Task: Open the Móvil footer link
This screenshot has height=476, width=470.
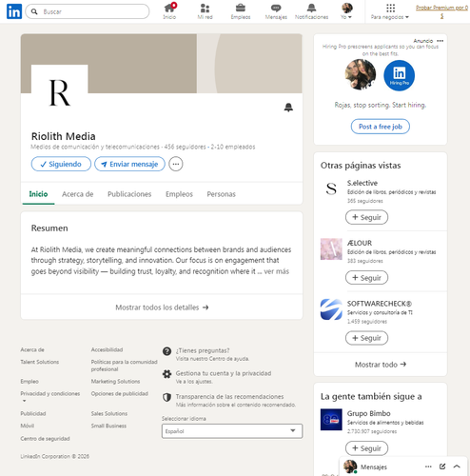Action: coord(28,426)
